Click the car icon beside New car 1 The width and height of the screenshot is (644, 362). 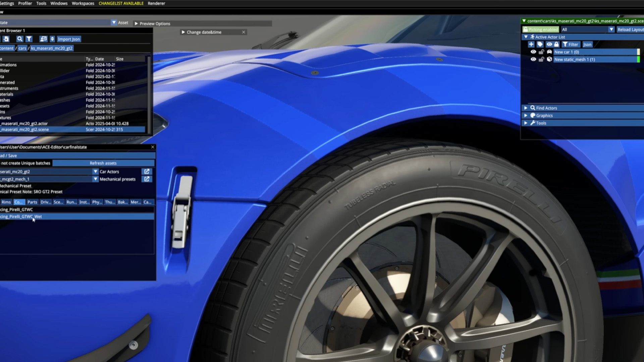coord(549,52)
